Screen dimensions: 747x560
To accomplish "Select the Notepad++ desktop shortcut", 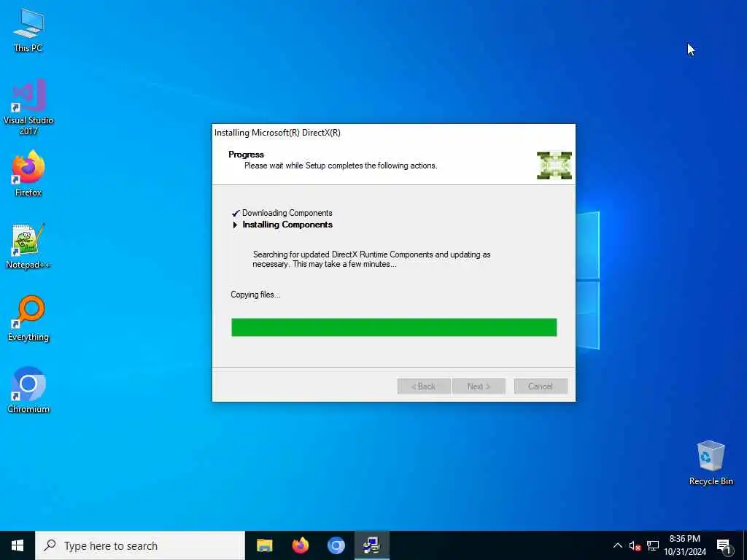I will click(x=28, y=246).
